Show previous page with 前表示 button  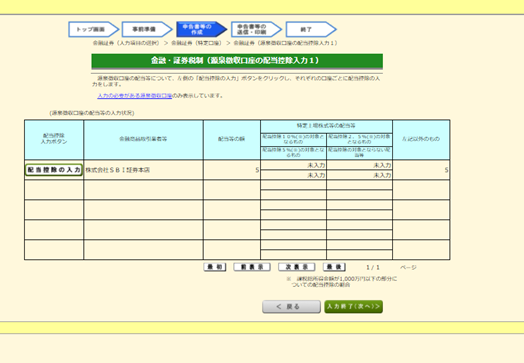click(252, 267)
